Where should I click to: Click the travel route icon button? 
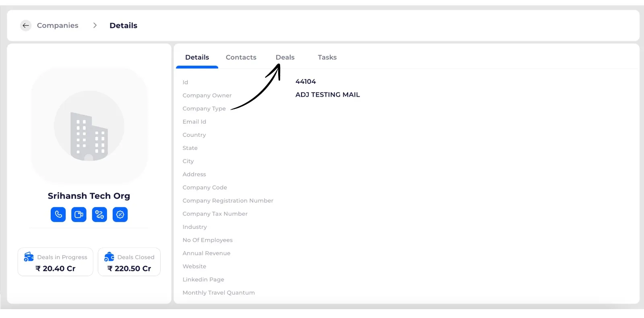point(99,214)
